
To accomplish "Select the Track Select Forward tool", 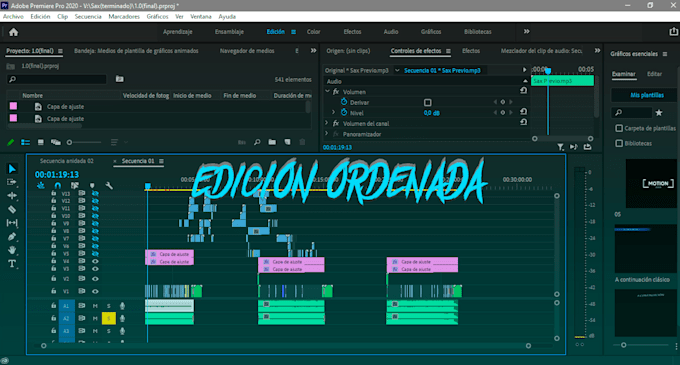I will 12,182.
